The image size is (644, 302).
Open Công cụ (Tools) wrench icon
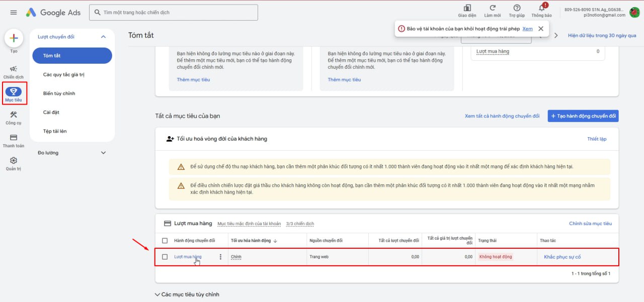(x=14, y=115)
